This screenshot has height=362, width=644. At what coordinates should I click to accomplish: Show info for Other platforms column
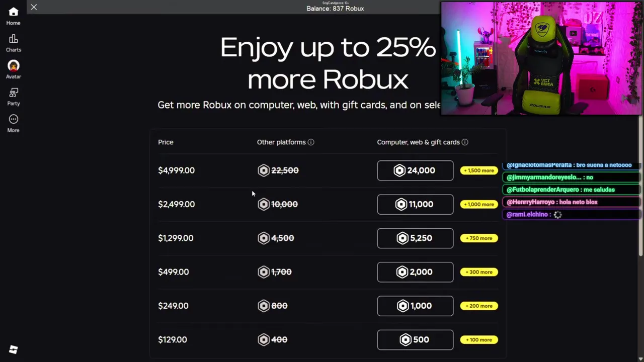311,142
